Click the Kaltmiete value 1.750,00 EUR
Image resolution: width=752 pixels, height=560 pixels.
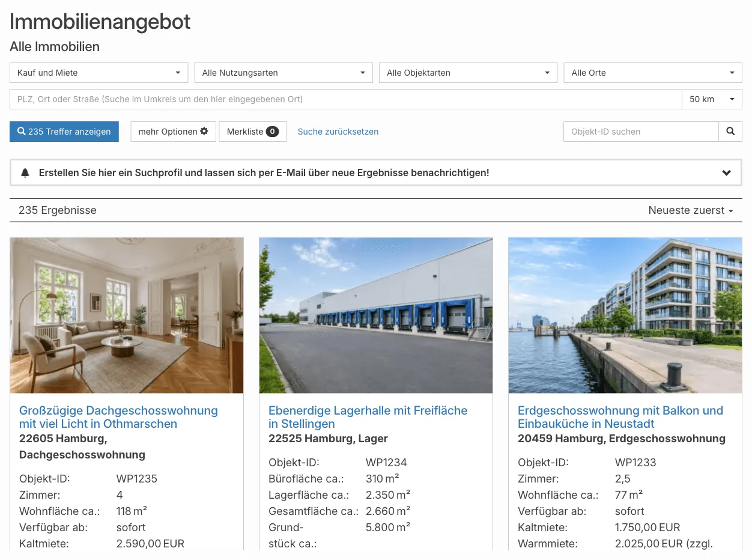coord(647,528)
